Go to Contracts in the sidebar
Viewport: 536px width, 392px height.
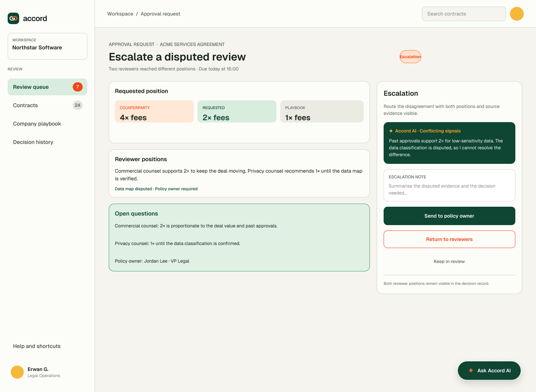[x=47, y=105]
